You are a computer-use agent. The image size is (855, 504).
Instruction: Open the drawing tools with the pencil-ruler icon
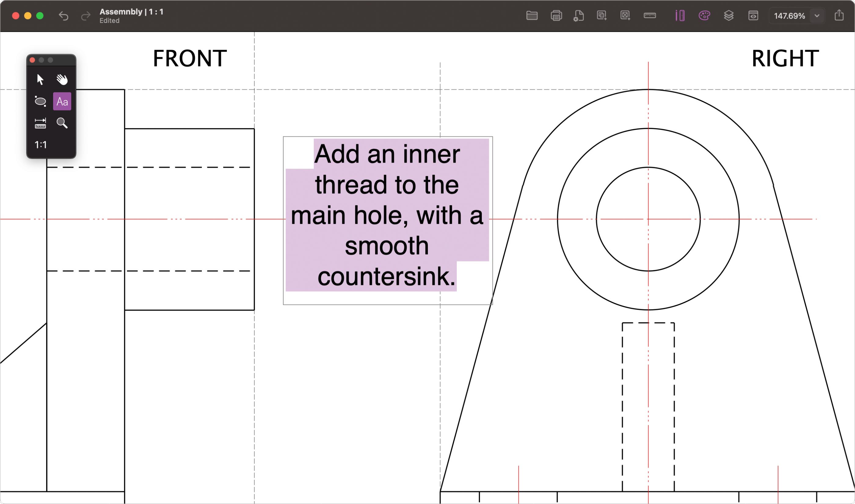point(680,16)
